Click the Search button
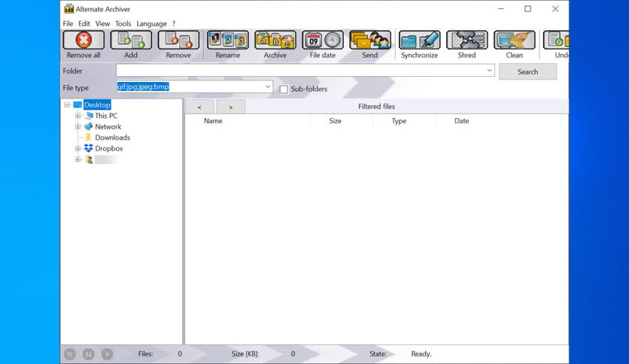 click(x=527, y=71)
